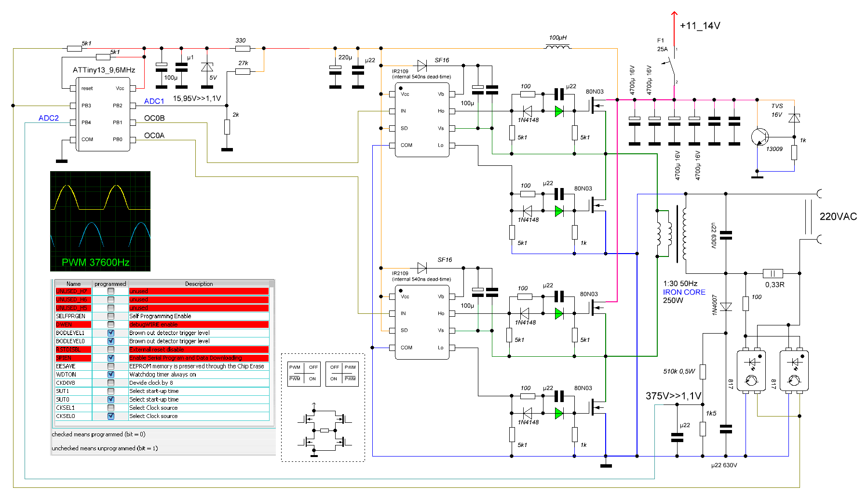This screenshot has height=498, width=868.
Task: Select the 13009 transistor symbol
Action: click(759, 137)
